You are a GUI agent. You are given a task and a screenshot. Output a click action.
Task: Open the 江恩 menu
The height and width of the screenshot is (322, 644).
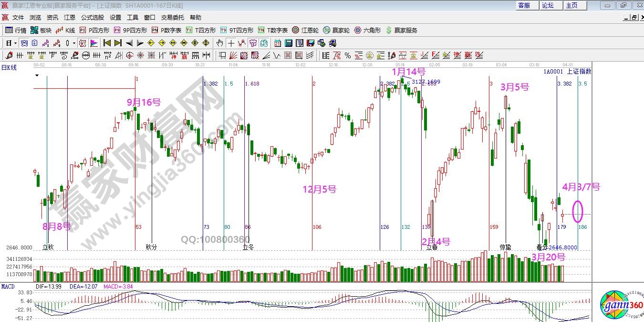[x=70, y=18]
